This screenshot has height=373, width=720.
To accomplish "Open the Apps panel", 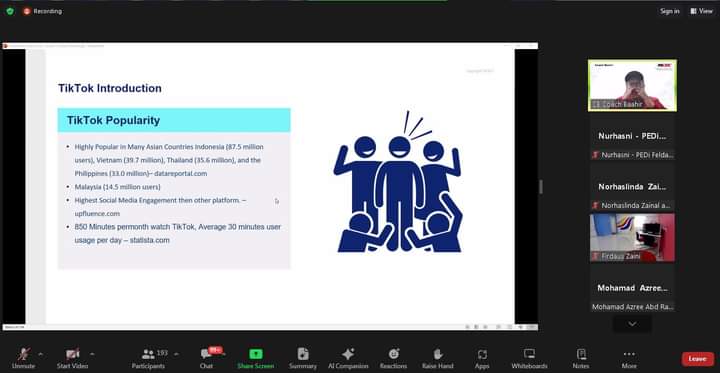I will point(482,359).
